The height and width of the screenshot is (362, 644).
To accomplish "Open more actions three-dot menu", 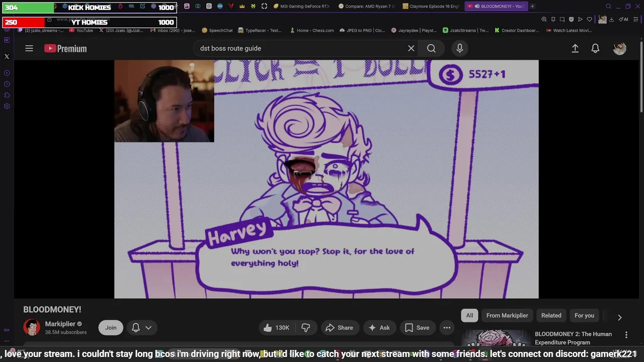I will 447,328.
